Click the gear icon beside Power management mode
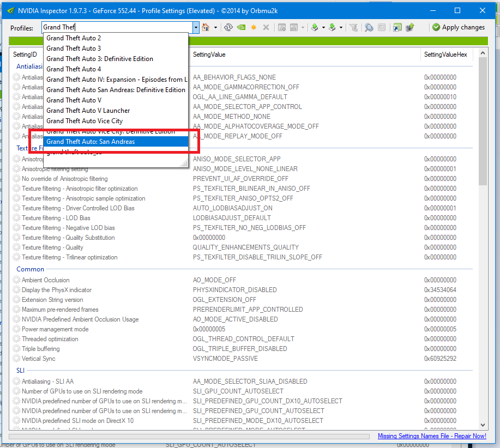The image size is (500, 448). [x=16, y=329]
